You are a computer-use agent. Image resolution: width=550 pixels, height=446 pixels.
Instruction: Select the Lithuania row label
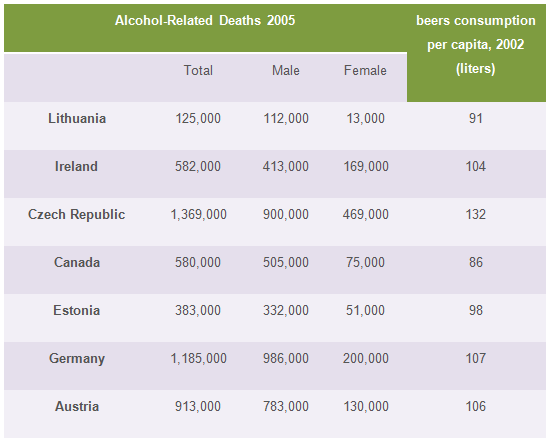pyautogui.click(x=77, y=119)
